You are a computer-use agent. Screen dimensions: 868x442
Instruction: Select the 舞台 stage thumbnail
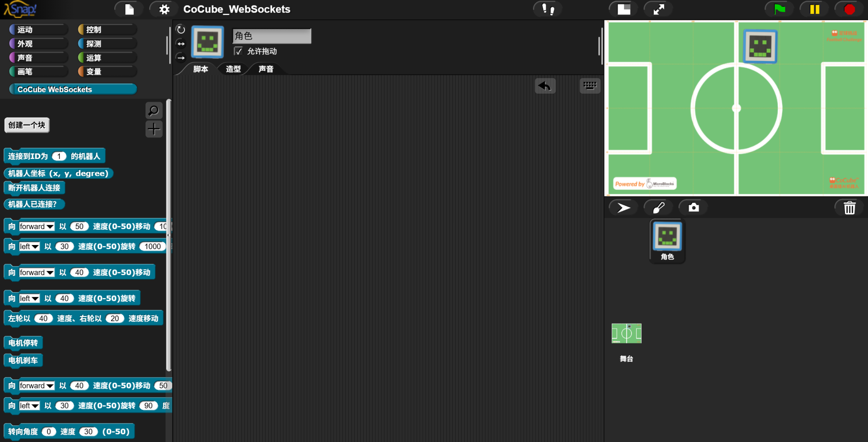(x=626, y=334)
